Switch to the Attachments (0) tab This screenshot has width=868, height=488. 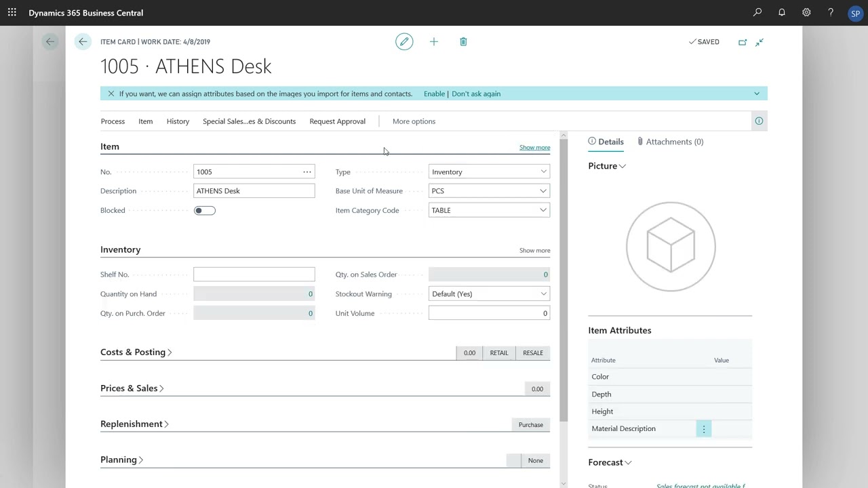[x=671, y=142]
